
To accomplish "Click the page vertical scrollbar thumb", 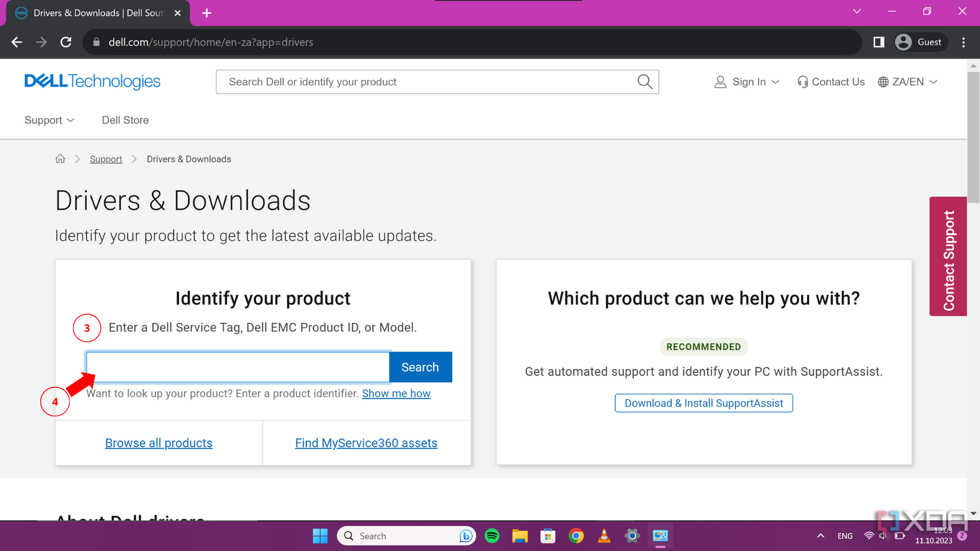I will pyautogui.click(x=973, y=137).
